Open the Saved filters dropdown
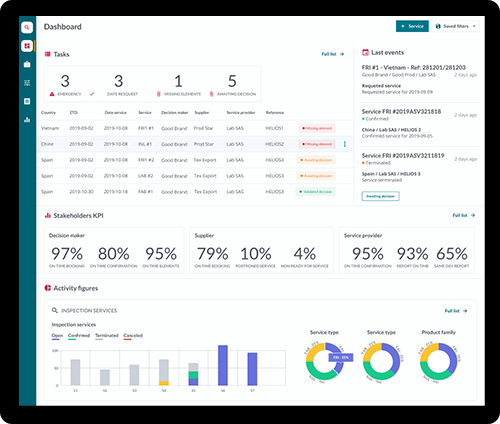The width and height of the screenshot is (500, 424). (x=456, y=26)
